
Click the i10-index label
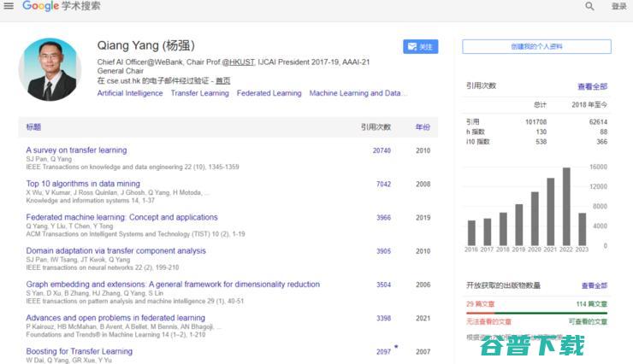tap(478, 142)
